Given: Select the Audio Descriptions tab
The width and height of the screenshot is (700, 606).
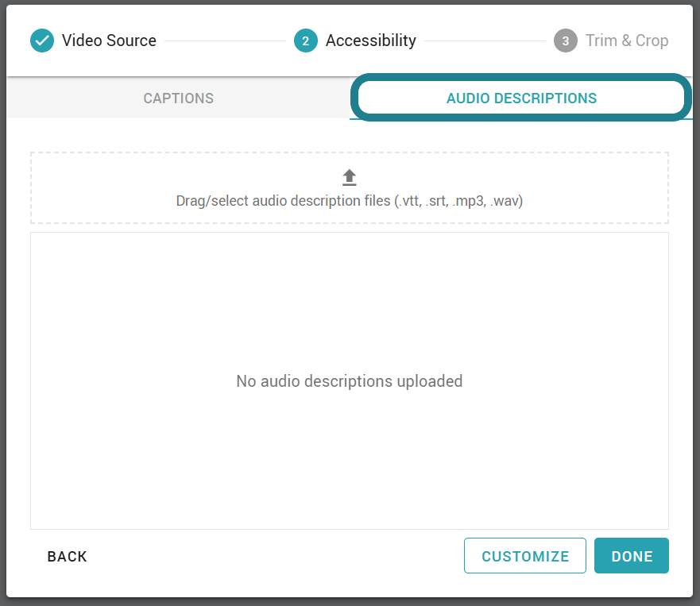Looking at the screenshot, I should (521, 98).
